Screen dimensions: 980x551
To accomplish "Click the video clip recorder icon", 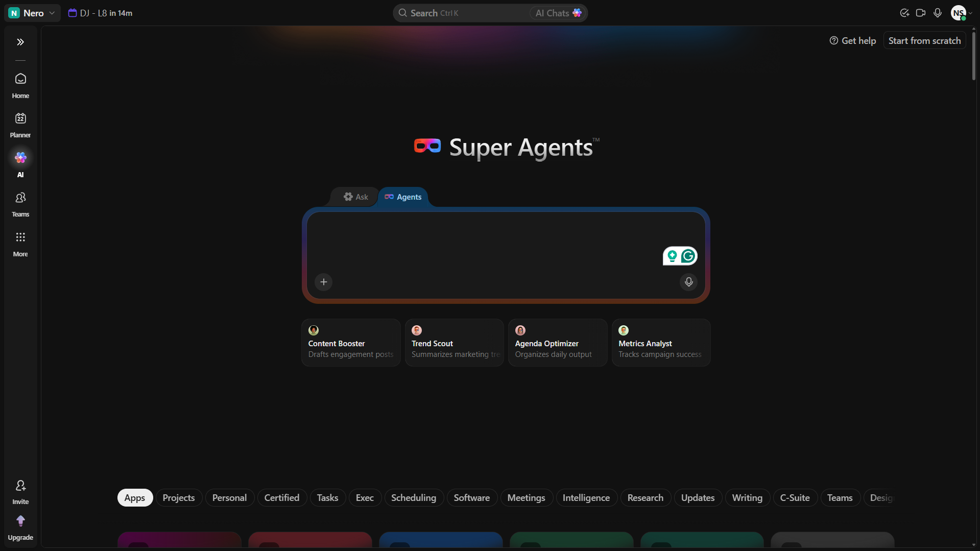I will point(921,13).
